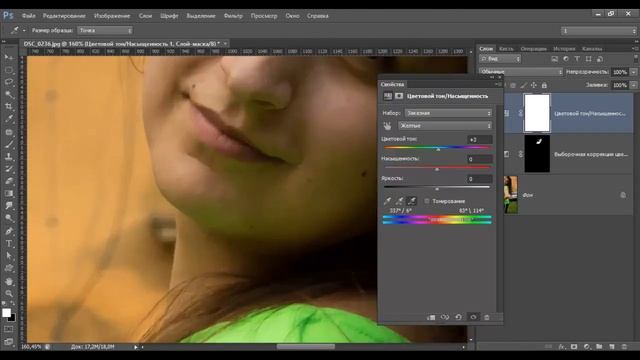This screenshot has height=360, width=640.
Task: Adjust the Насыщенность saturation slider
Action: (437, 169)
